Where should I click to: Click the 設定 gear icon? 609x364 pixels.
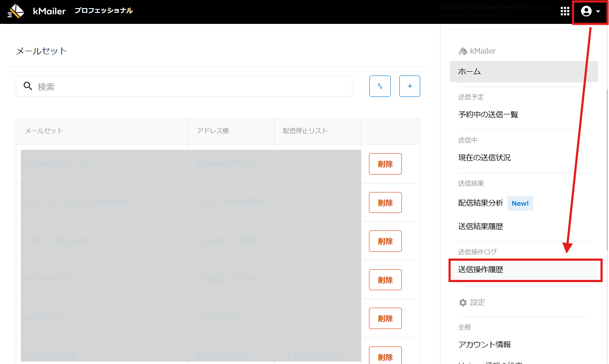pyautogui.click(x=463, y=303)
